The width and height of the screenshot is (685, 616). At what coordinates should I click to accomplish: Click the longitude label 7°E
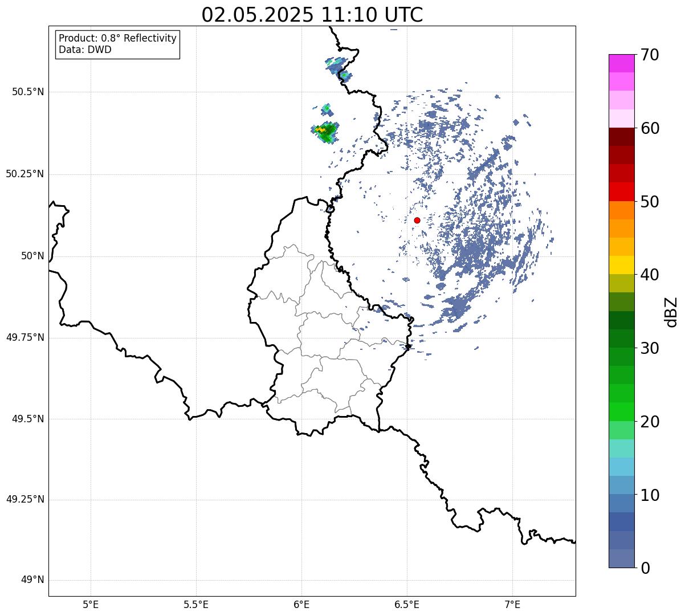coord(512,604)
